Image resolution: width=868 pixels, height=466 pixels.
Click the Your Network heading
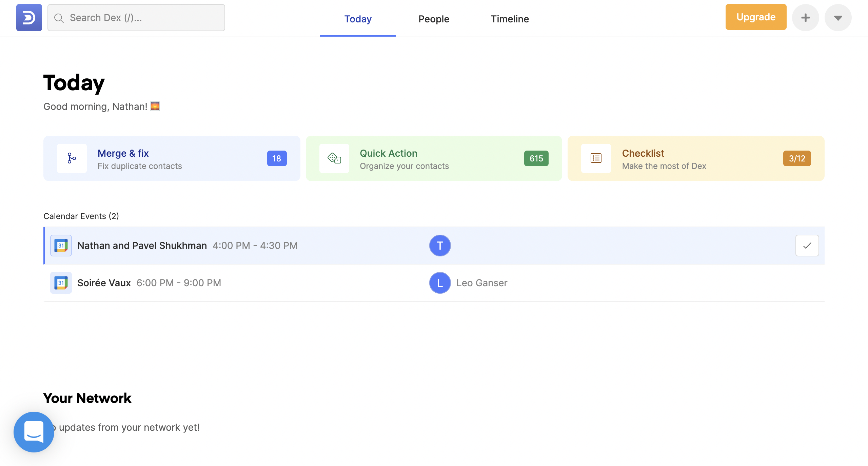click(87, 398)
